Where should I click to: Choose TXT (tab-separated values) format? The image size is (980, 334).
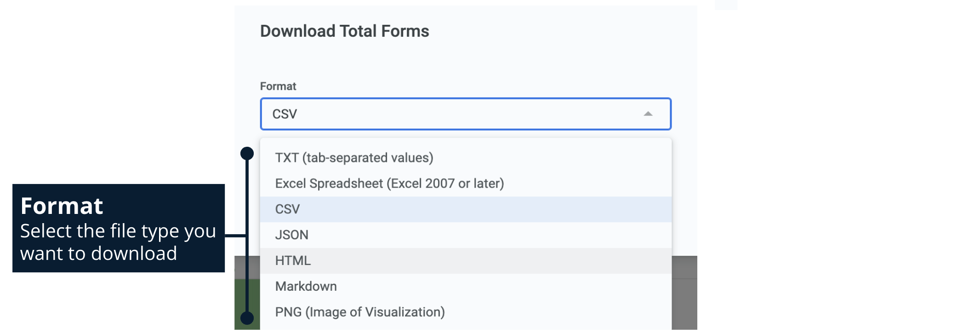(x=354, y=158)
